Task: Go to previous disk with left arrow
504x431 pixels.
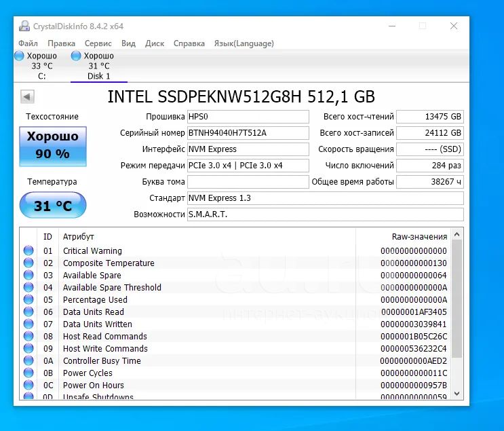Action: (x=27, y=96)
